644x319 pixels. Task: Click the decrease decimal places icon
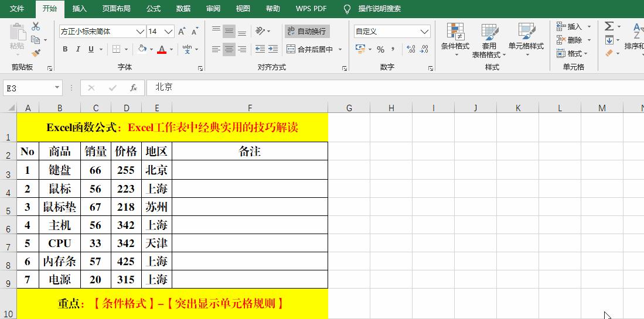(424, 49)
